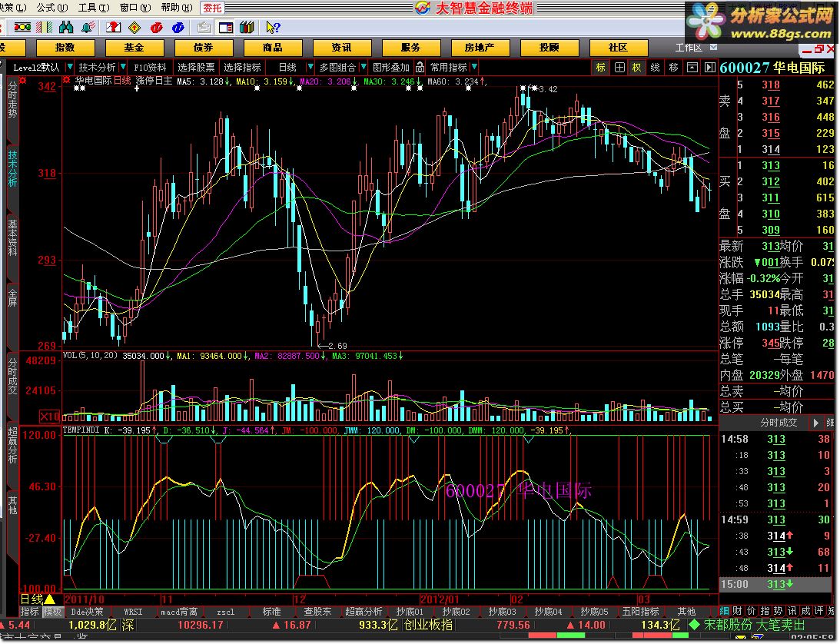The height and width of the screenshot is (644, 840).
Task: Click the 分时成交 play arrow
Action: pos(816,423)
